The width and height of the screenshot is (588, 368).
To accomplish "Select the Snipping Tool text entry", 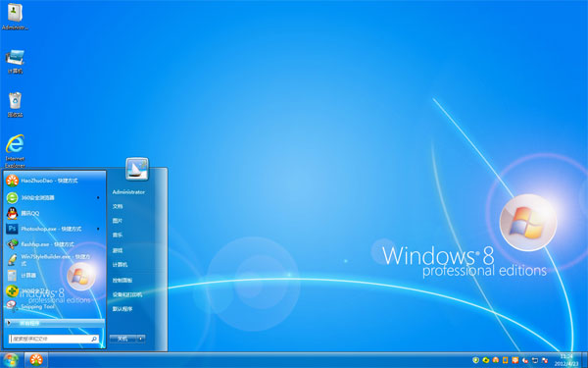I will pos(37,306).
